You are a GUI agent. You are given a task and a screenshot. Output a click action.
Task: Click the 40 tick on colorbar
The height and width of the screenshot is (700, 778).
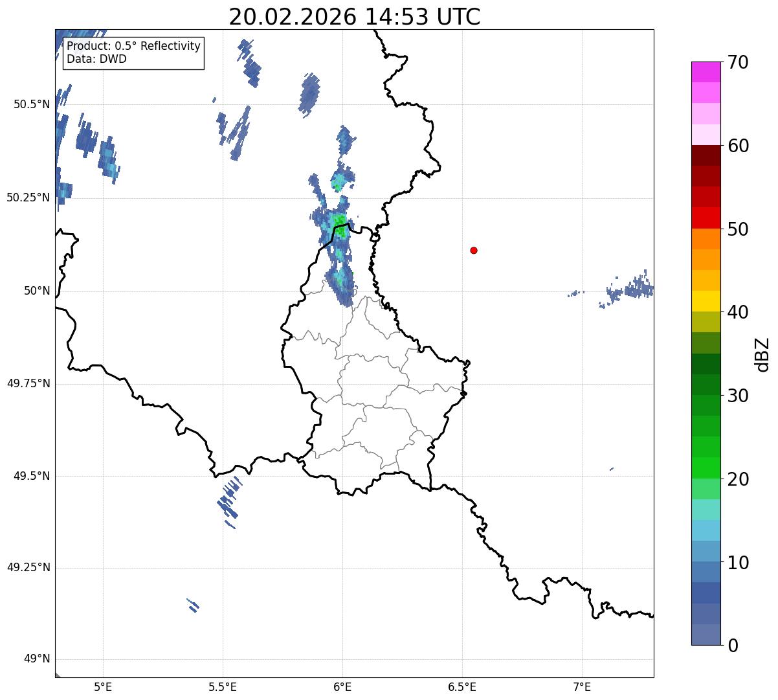click(738, 312)
